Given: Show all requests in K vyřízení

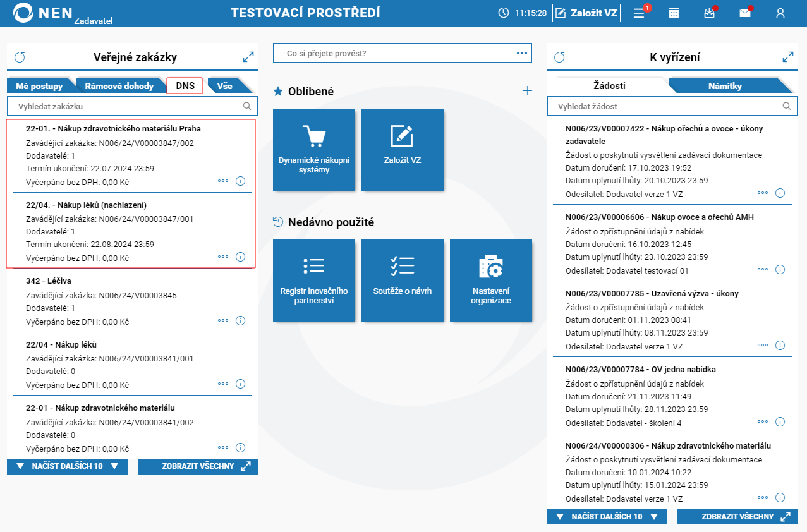Looking at the screenshot, I should (x=737, y=516).
